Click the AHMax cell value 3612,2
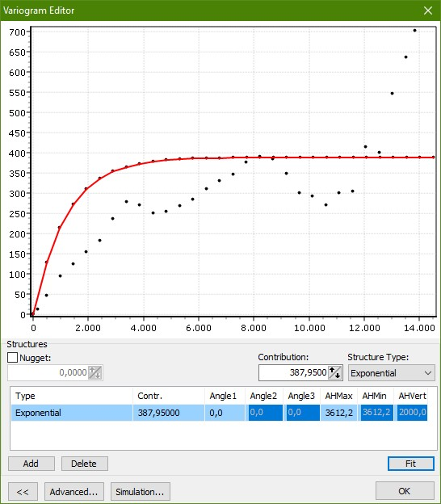This screenshot has width=441, height=504. [x=338, y=413]
